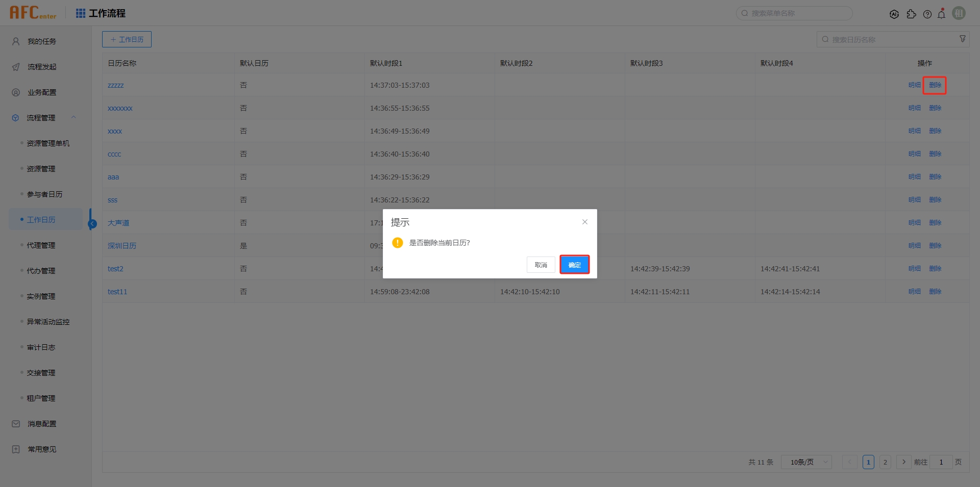
Task: Go to page 2 in pagination
Action: (885, 462)
